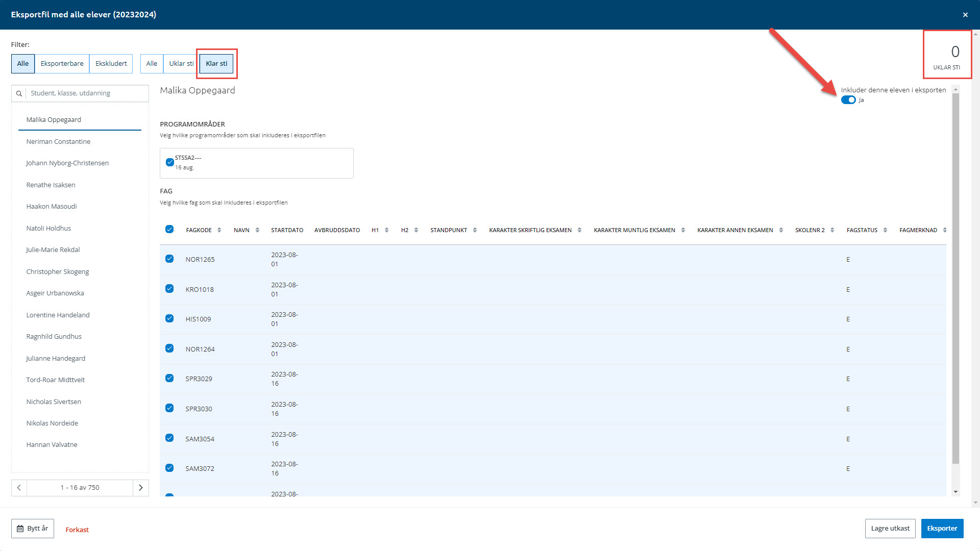980x551 pixels.
Task: Sort table by FAGSTATUS arrows
Action: coord(885,230)
